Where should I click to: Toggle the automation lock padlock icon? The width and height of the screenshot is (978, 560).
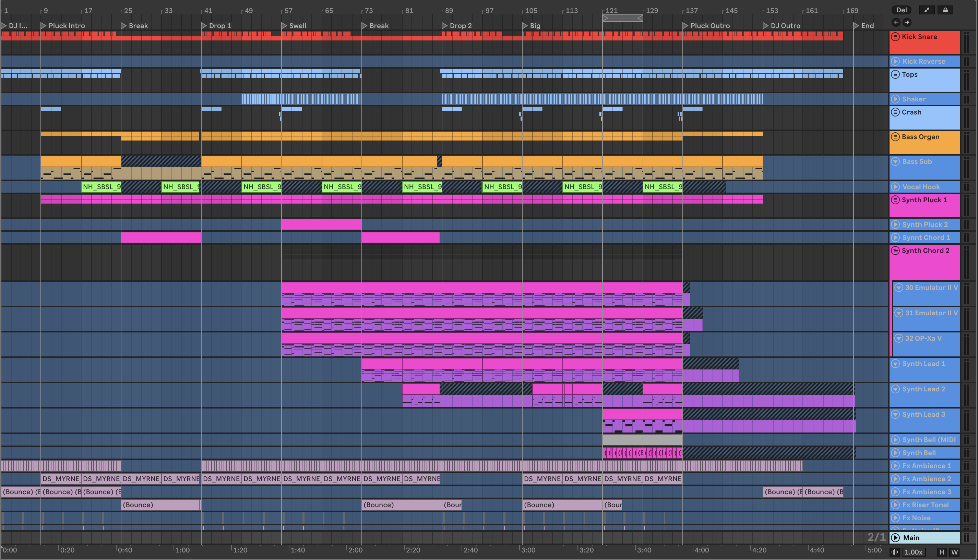click(x=945, y=10)
